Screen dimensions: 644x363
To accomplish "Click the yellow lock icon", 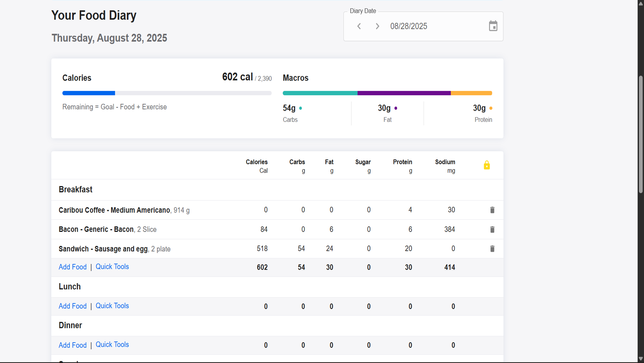I will coord(487,165).
